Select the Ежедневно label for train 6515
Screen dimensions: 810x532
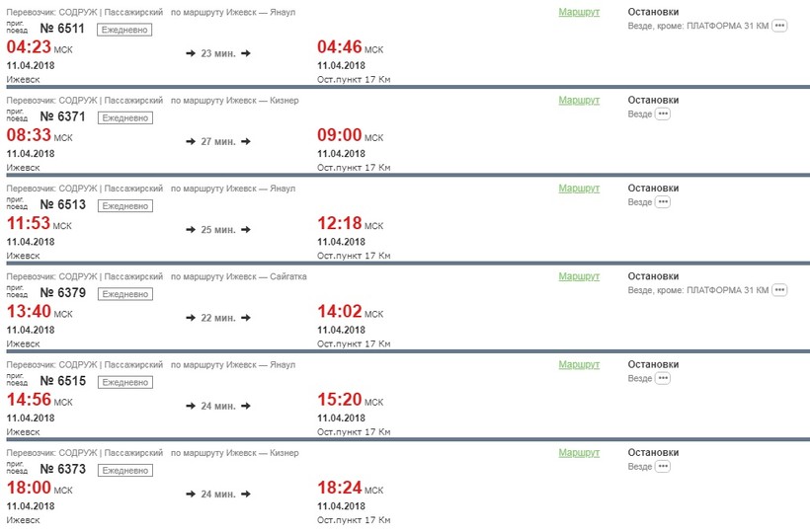coord(124,382)
